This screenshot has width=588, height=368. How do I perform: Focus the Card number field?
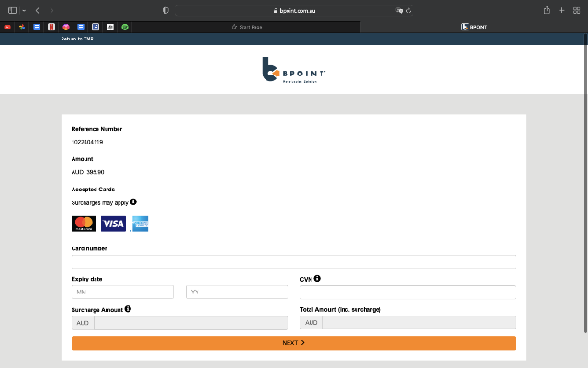[x=294, y=261]
